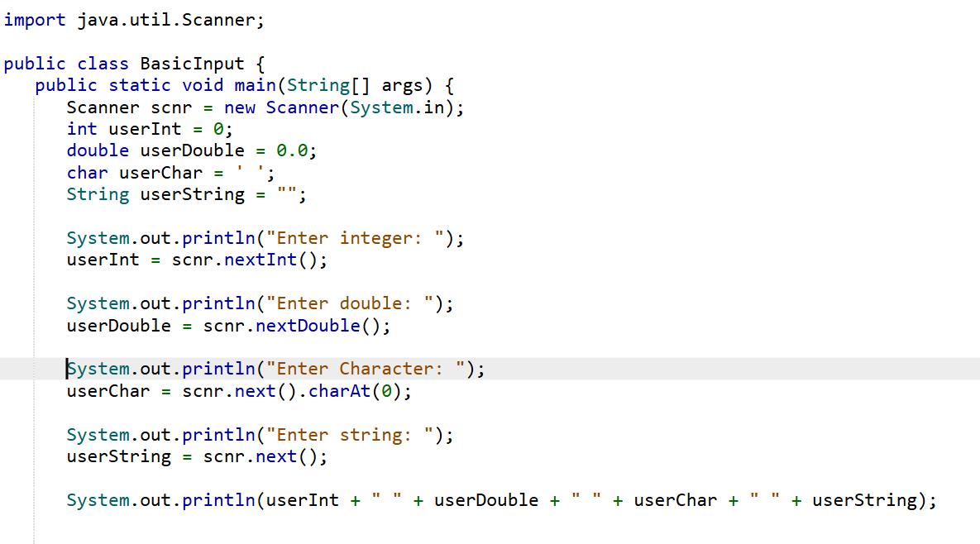The height and width of the screenshot is (544, 980).
Task: Select the Scanner variable scnr
Action: (172, 107)
